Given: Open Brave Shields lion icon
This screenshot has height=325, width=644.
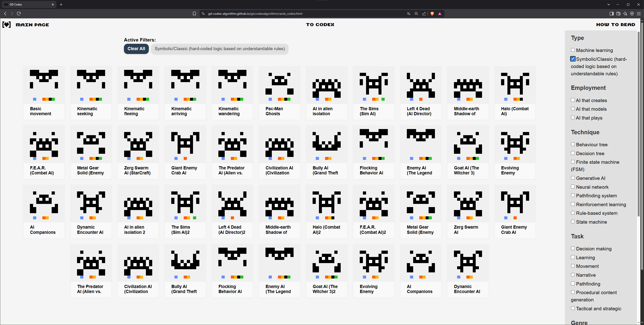Looking at the screenshot, I should coord(432,14).
